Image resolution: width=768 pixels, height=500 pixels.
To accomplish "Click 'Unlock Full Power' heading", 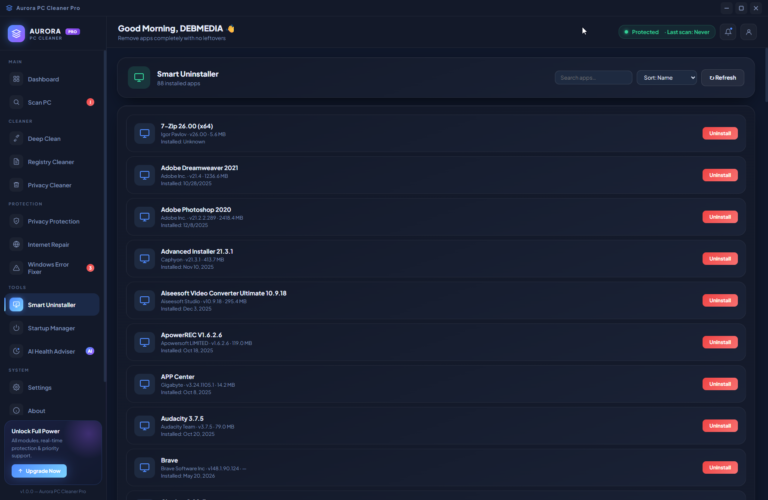I will coord(35,431).
